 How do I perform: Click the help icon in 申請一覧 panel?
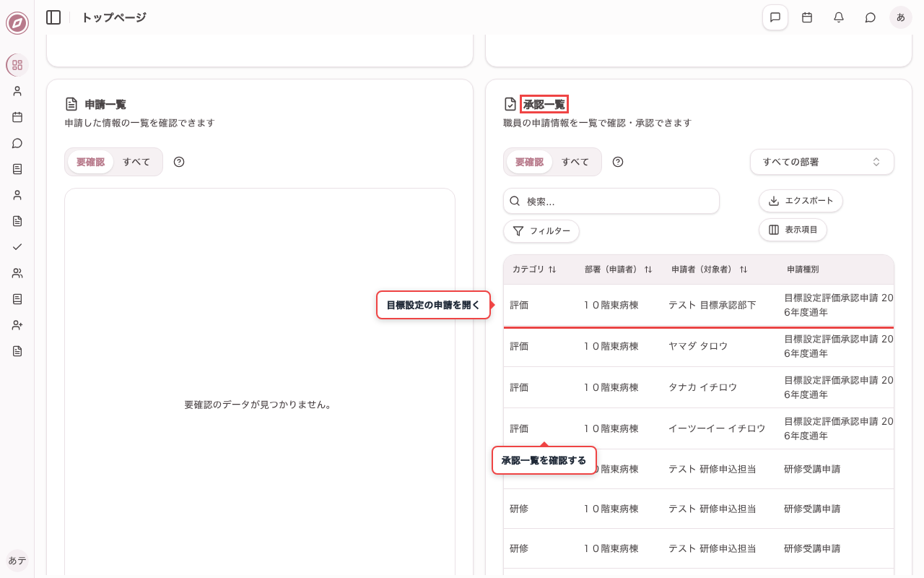[x=179, y=162]
